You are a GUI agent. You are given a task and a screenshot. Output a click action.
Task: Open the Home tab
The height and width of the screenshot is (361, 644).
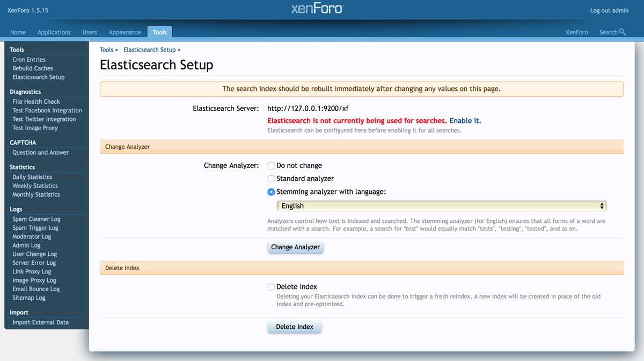(x=18, y=32)
